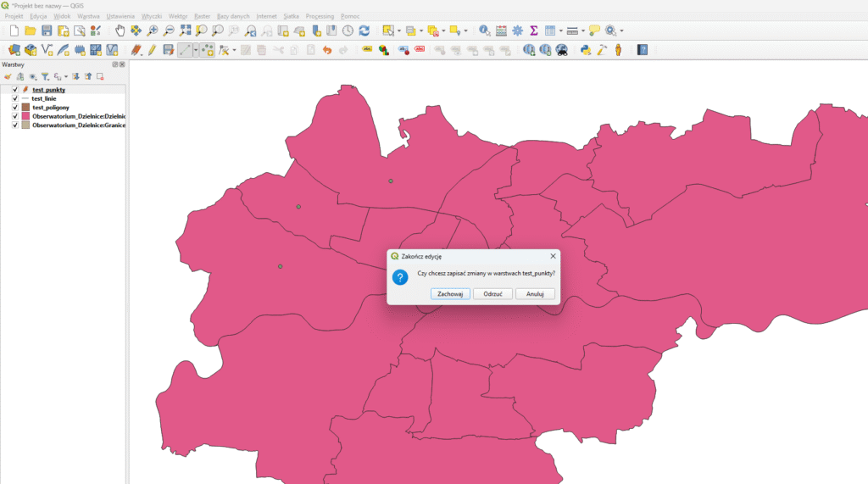
Task: Hide the test_poligony layer via checkbox
Action: (x=15, y=108)
